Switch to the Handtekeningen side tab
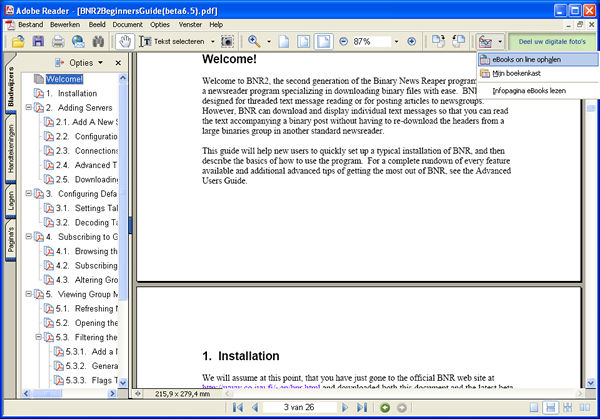 tap(10, 149)
